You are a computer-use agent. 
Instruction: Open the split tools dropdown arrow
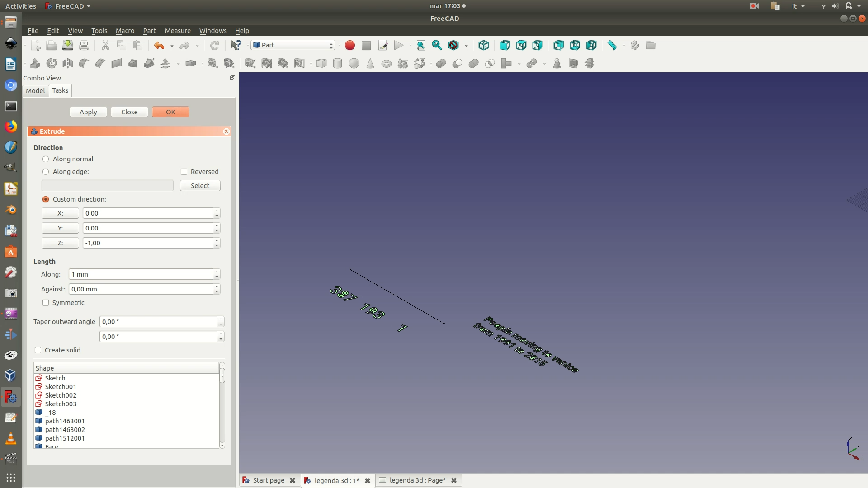tap(544, 64)
